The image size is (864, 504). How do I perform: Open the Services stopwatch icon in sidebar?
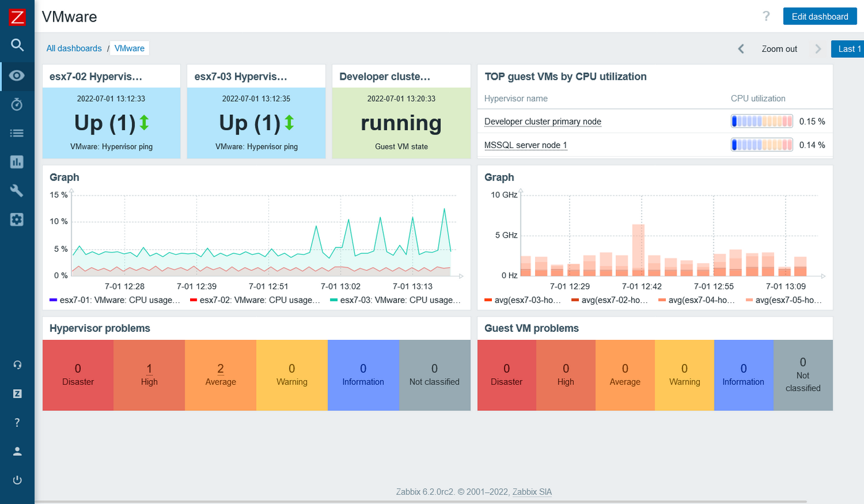(x=17, y=104)
